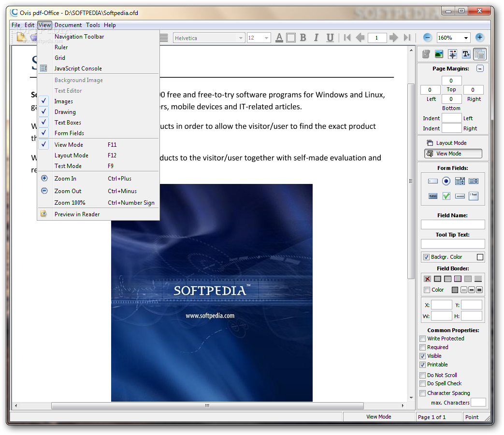Insert a text input form field

tap(432, 181)
